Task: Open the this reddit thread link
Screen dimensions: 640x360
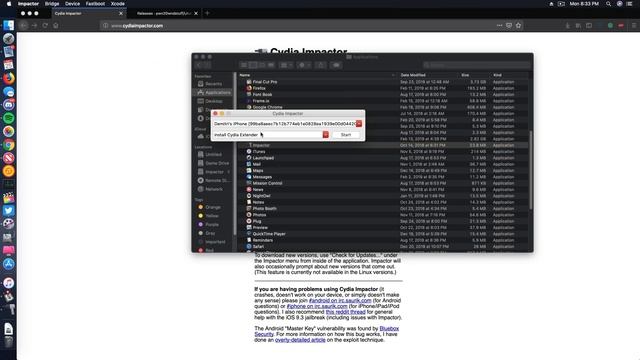Action: (x=345, y=312)
